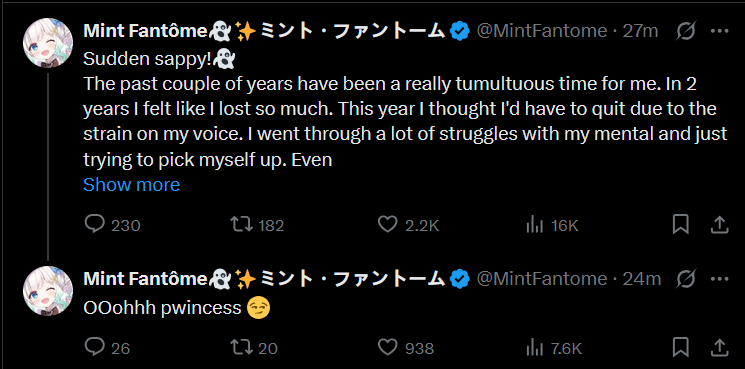The height and width of the screenshot is (369, 745).
Task: Bookmark the "Sudden sappy!" tweet
Action: pyautogui.click(x=680, y=225)
